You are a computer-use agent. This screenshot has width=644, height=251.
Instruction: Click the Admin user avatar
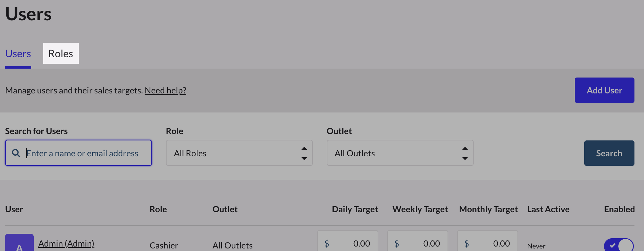tap(19, 243)
